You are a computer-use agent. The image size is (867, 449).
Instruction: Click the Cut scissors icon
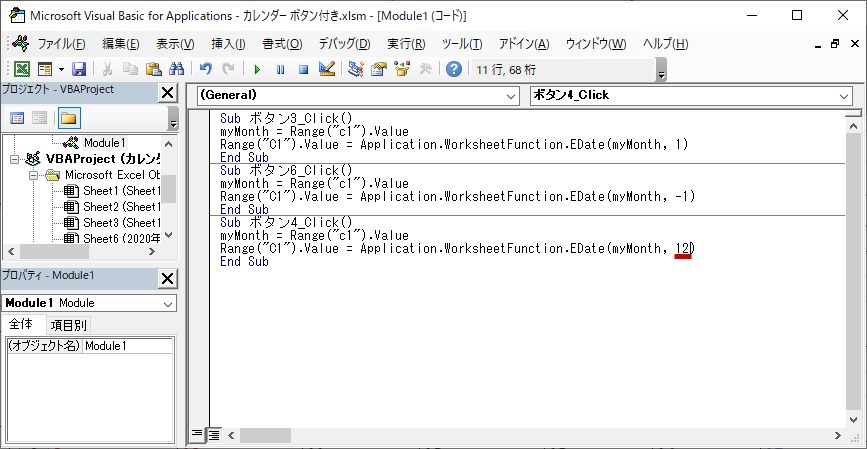click(x=108, y=69)
